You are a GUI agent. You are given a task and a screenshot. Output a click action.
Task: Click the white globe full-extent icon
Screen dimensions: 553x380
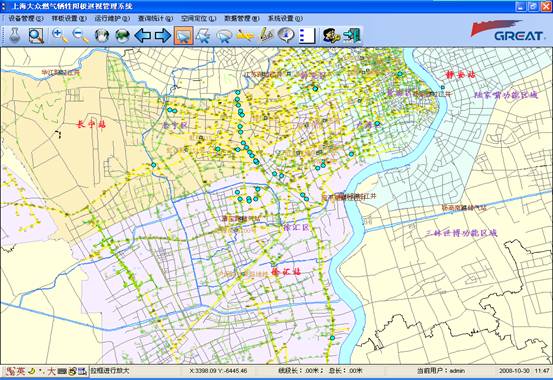102,35
